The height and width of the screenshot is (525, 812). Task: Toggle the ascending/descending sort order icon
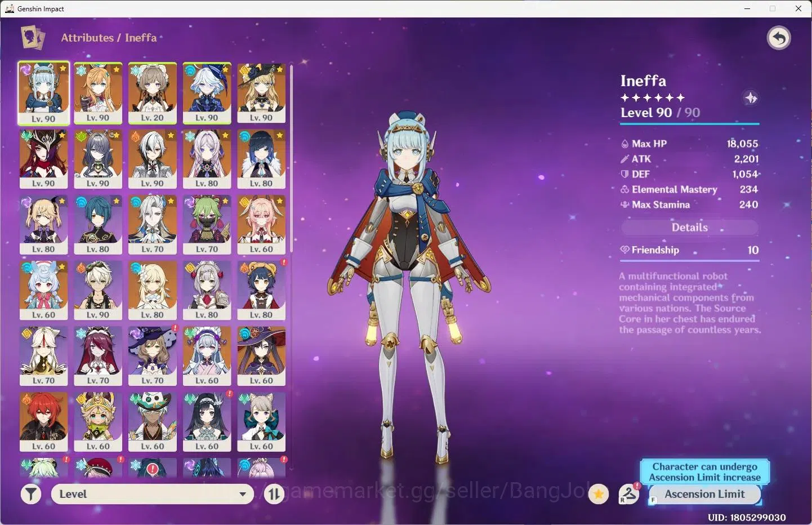[274, 495]
